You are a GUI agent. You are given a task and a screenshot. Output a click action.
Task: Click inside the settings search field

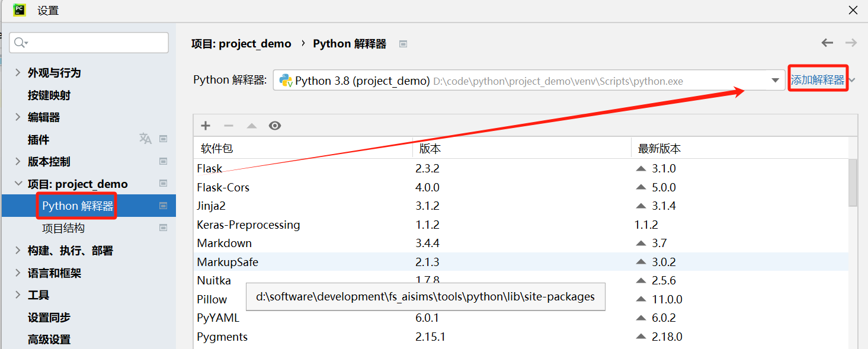point(89,43)
